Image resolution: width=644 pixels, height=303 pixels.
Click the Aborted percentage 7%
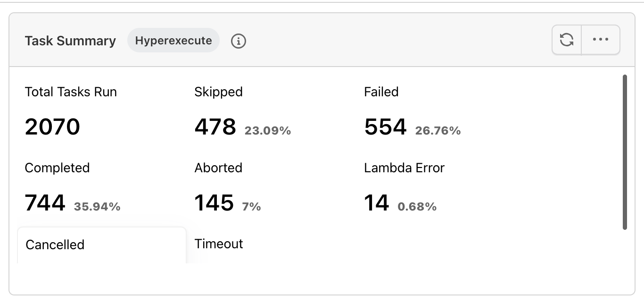(x=251, y=207)
